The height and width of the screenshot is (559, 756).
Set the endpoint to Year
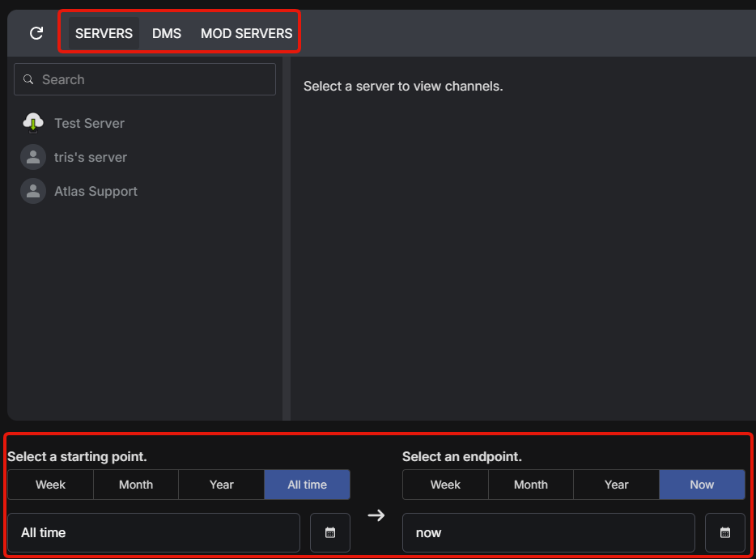pyautogui.click(x=616, y=485)
